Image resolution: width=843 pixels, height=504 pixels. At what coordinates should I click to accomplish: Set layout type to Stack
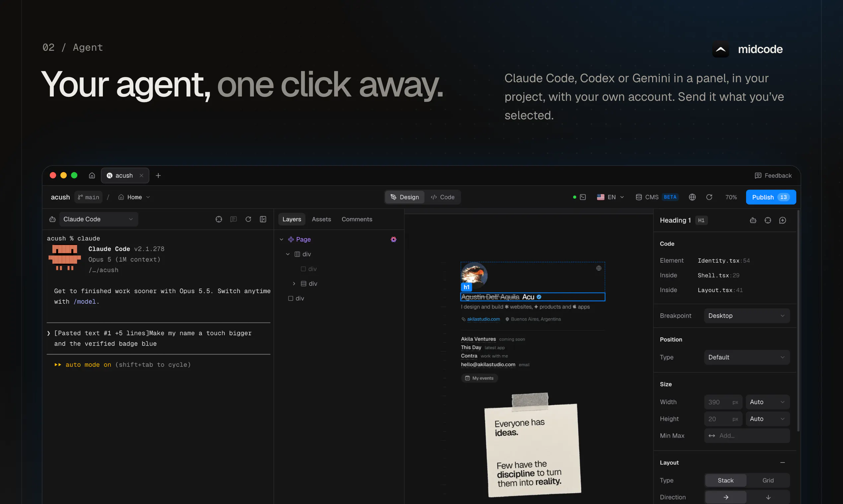pos(726,480)
